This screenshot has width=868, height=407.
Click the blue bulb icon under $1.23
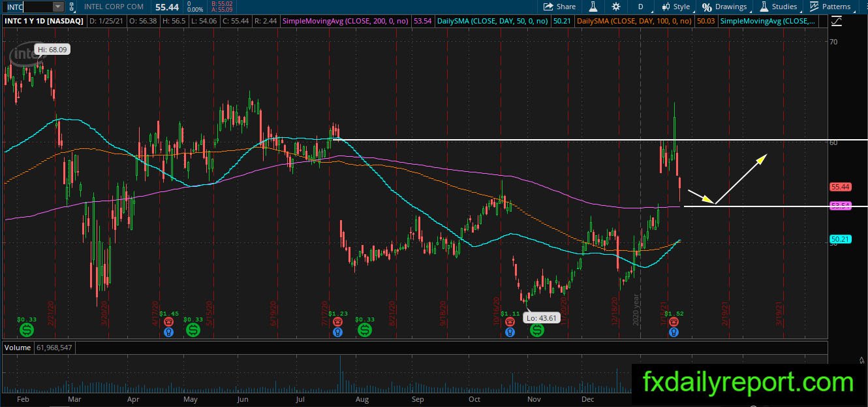337,332
